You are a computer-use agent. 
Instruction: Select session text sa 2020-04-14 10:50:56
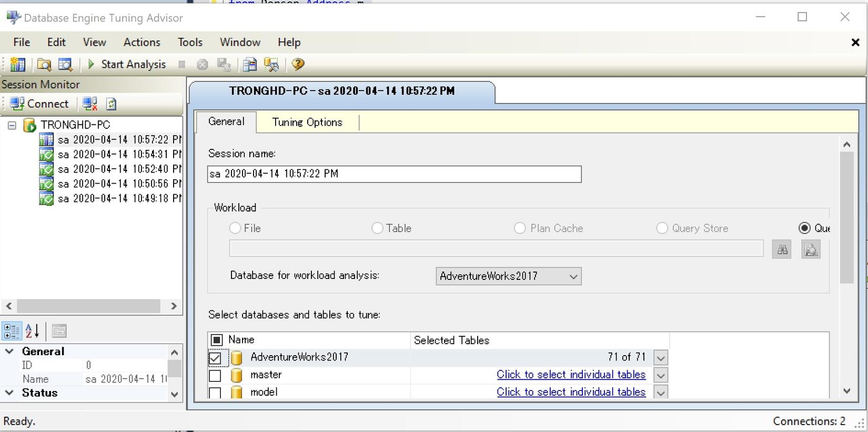point(120,184)
